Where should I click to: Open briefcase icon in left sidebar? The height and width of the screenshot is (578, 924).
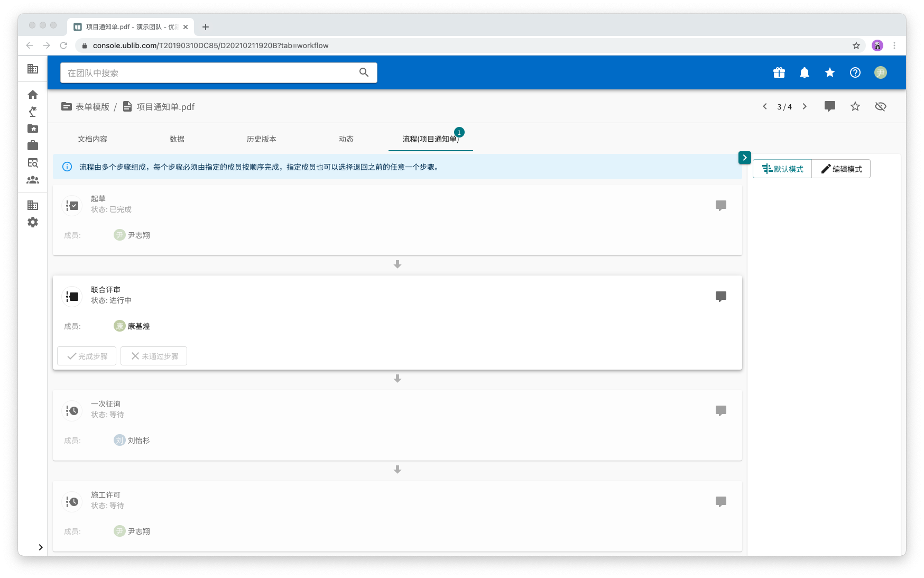coord(33,145)
